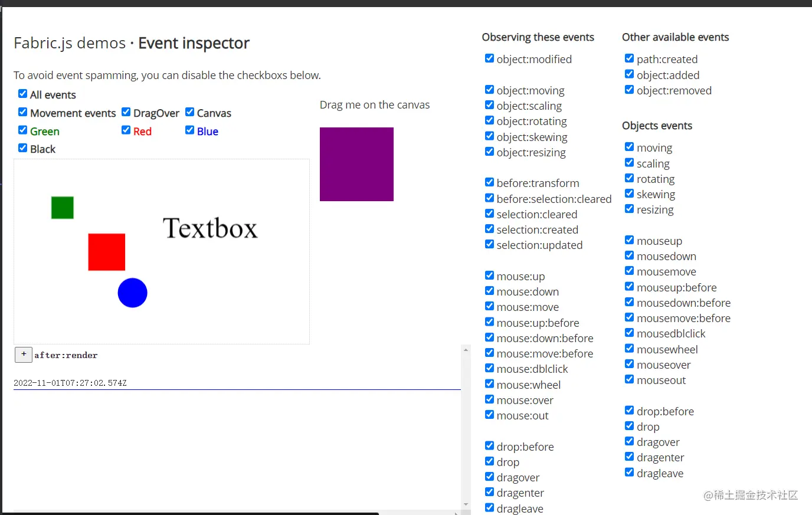Viewport: 812px width, 515px height.
Task: Toggle the mouse:up event checkbox
Action: [489, 275]
